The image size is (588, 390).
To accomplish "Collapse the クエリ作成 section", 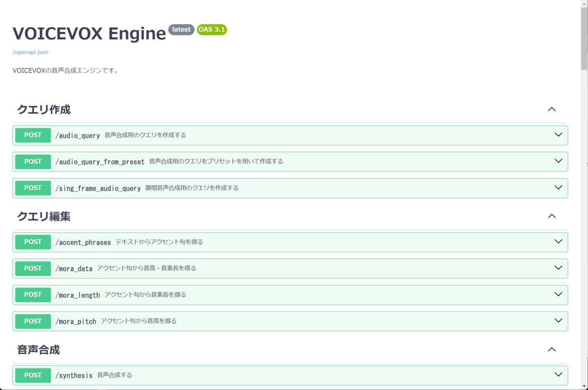I will pyautogui.click(x=552, y=109).
